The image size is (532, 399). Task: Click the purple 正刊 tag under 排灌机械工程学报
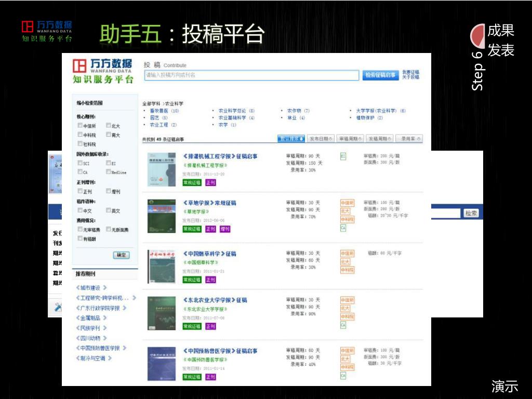[x=210, y=182]
